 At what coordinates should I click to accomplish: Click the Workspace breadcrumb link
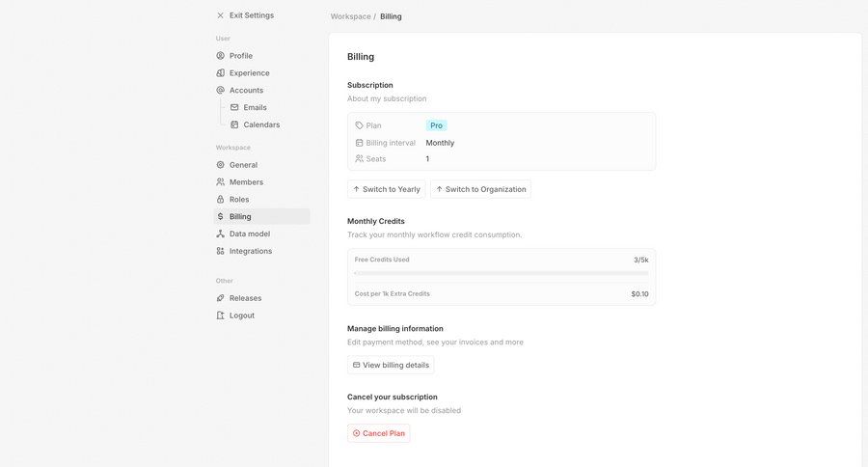coord(350,16)
